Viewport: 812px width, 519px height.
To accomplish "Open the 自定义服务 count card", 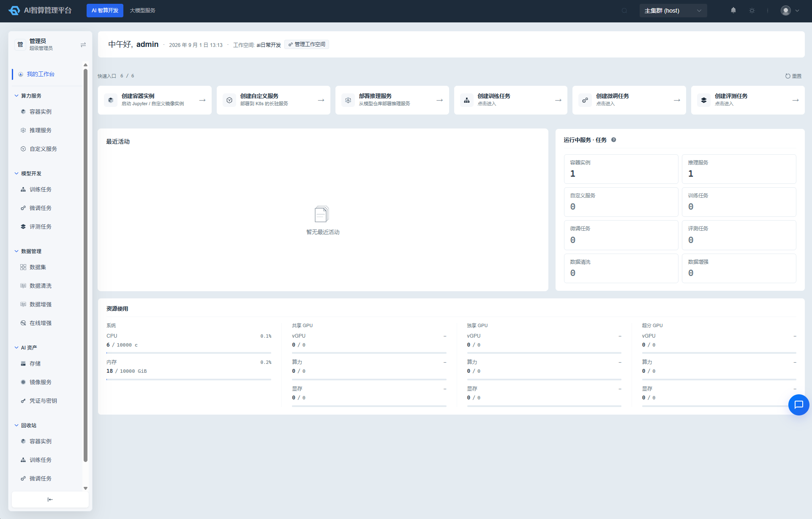I will pyautogui.click(x=621, y=202).
